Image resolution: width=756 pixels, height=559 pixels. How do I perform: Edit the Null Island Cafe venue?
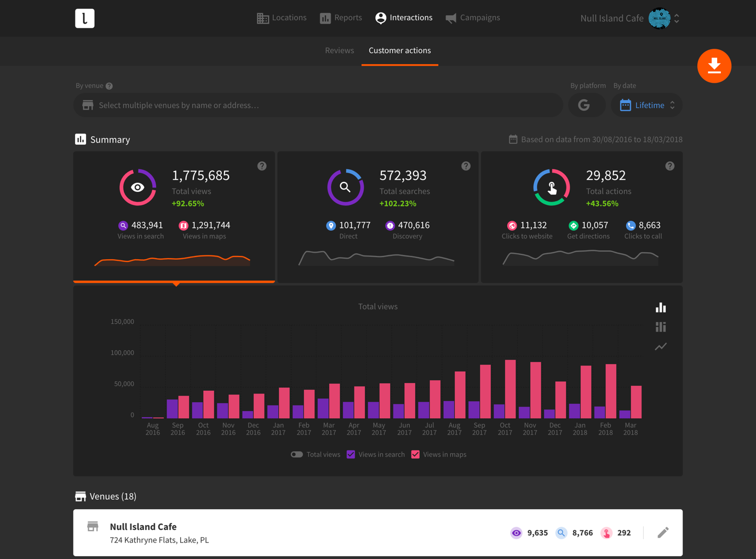(663, 533)
